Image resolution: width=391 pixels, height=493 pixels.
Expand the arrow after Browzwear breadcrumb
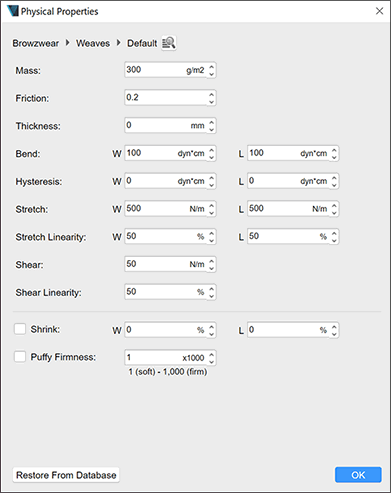click(x=68, y=43)
